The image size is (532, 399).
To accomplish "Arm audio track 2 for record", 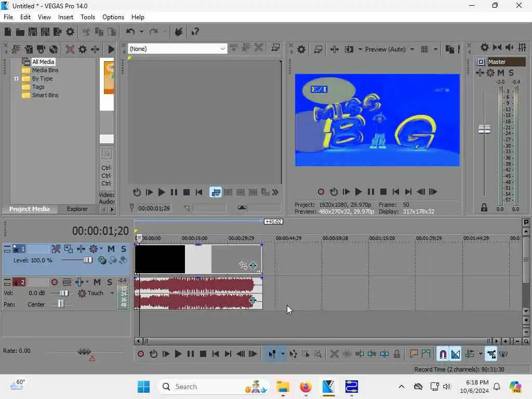I will (54, 282).
